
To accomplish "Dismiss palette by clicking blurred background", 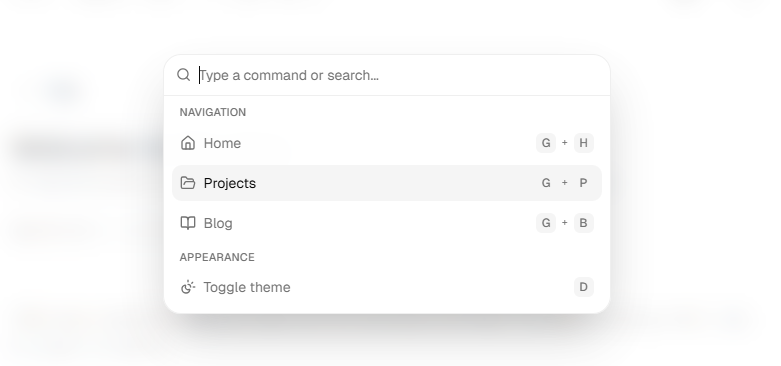I will (697, 199).
